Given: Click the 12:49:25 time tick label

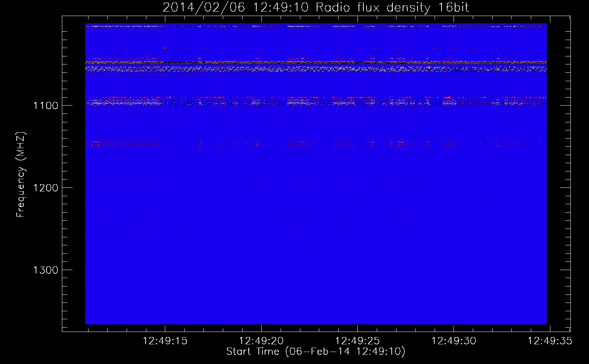Looking at the screenshot, I should [357, 341].
